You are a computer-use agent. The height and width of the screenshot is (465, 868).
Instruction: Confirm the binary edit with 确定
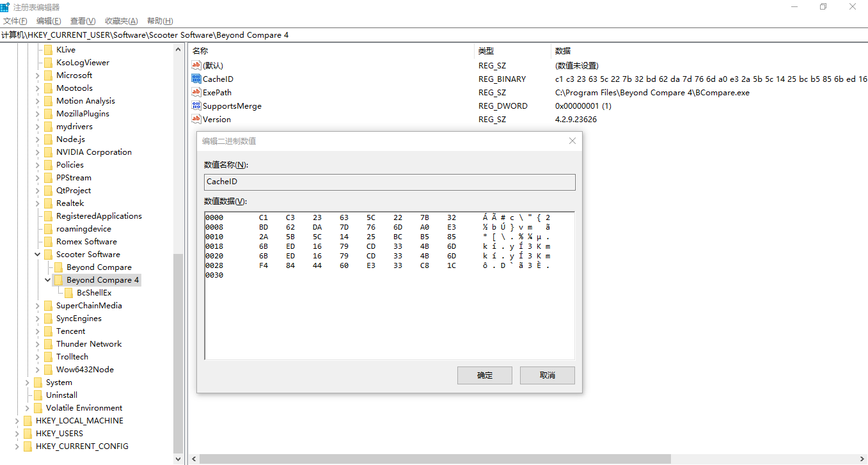485,375
